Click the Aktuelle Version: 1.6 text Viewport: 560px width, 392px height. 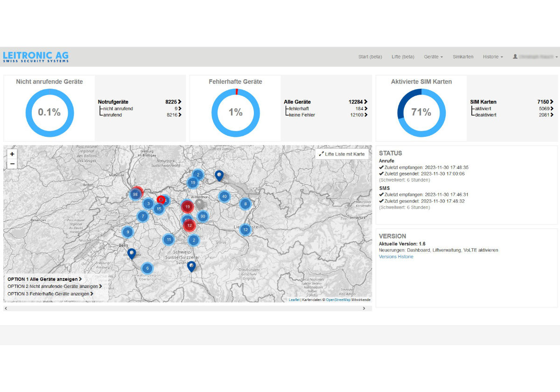tap(402, 244)
